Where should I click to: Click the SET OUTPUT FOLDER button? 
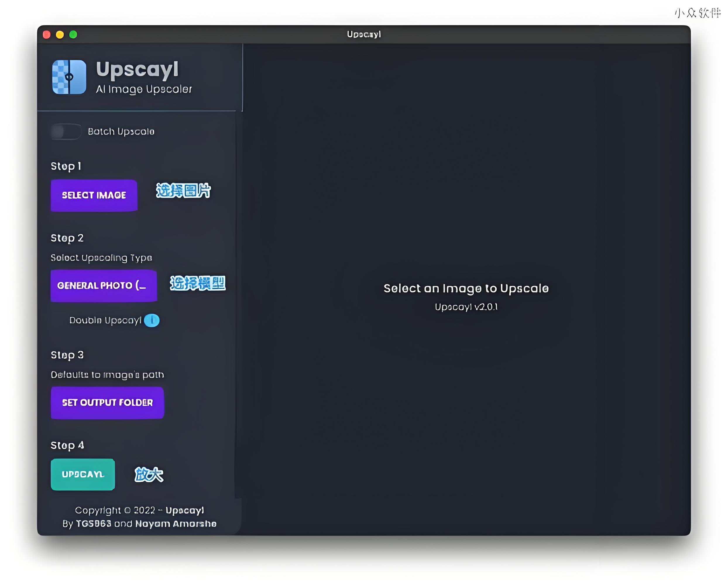[x=107, y=403]
